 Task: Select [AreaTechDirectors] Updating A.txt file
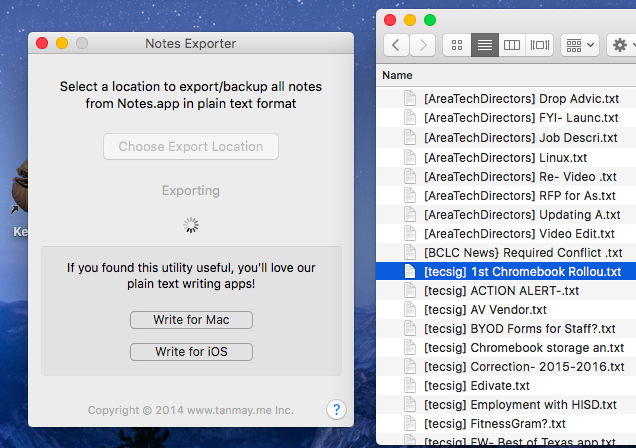(x=506, y=214)
